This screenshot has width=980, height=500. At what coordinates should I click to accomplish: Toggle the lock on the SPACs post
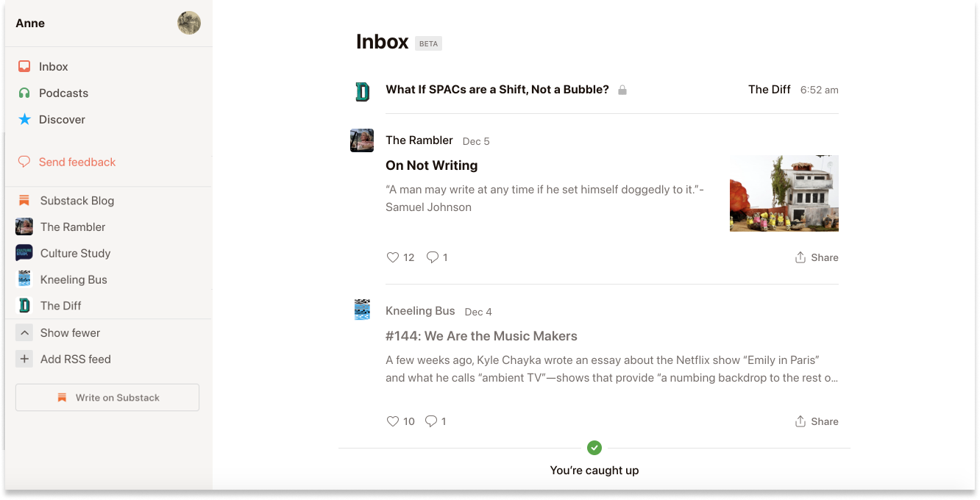click(622, 89)
